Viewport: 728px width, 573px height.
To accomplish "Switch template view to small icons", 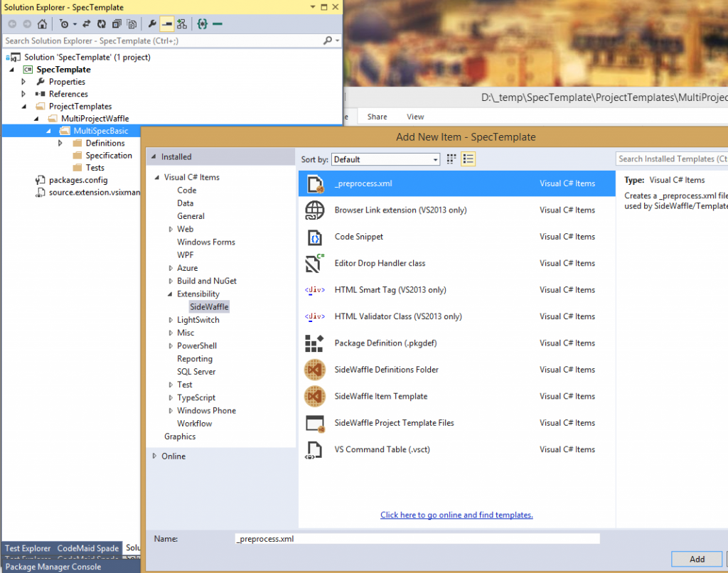I will 451,159.
